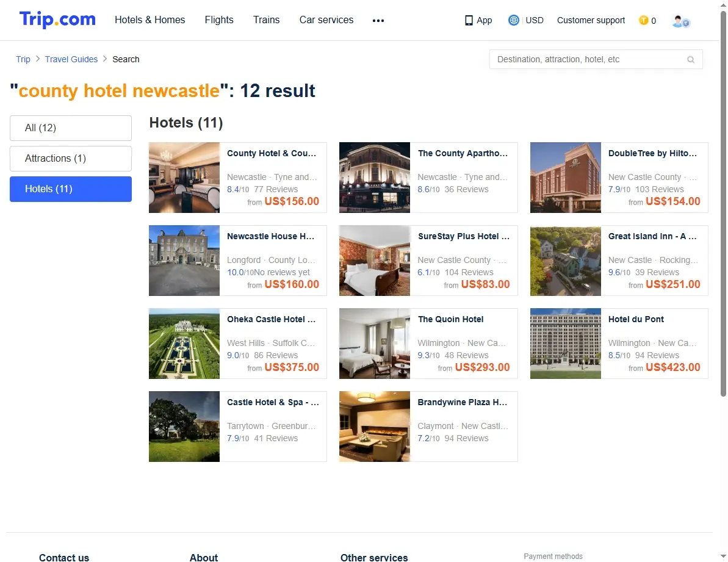Click the search magnifier icon

[x=690, y=59]
